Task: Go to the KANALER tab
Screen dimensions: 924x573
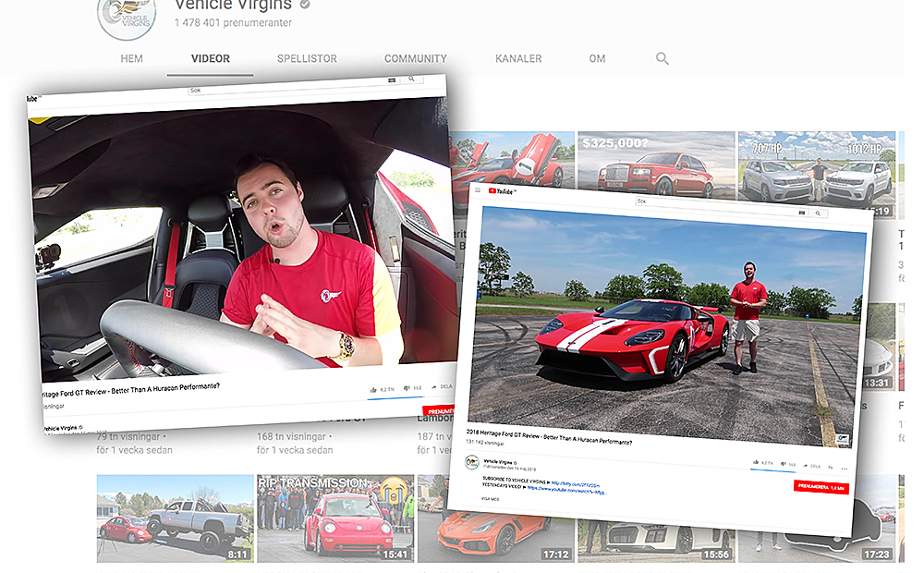Action: click(x=517, y=58)
